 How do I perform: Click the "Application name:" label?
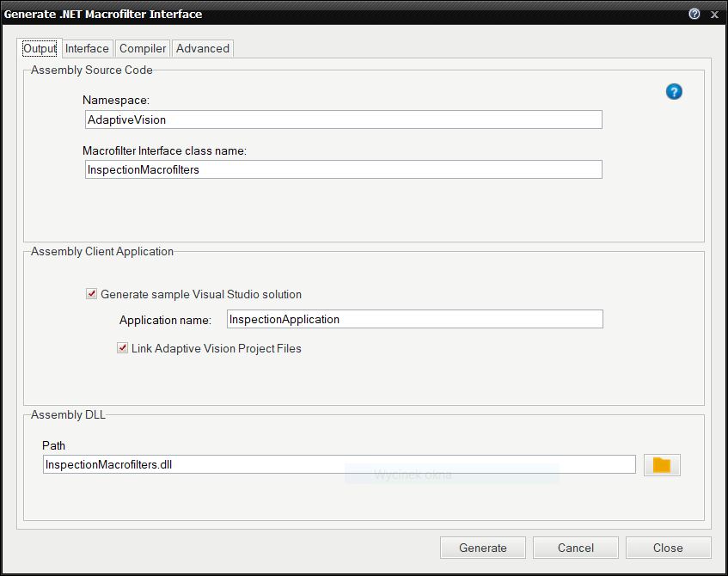click(165, 320)
